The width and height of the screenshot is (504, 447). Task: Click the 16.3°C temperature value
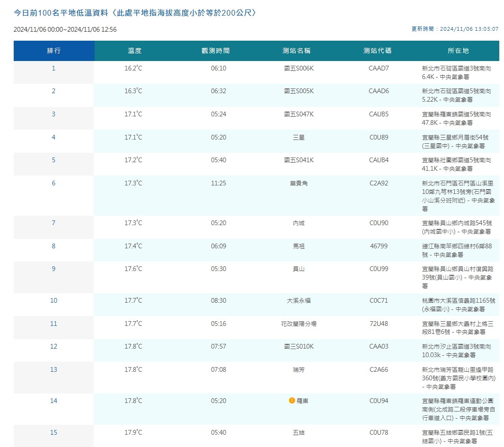coord(133,91)
